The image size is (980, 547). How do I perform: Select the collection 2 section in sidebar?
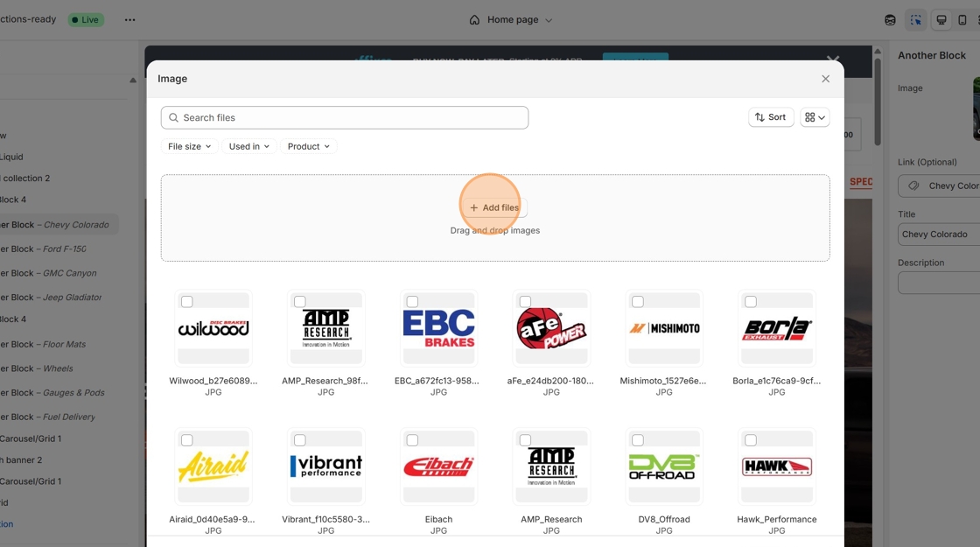pyautogui.click(x=25, y=179)
